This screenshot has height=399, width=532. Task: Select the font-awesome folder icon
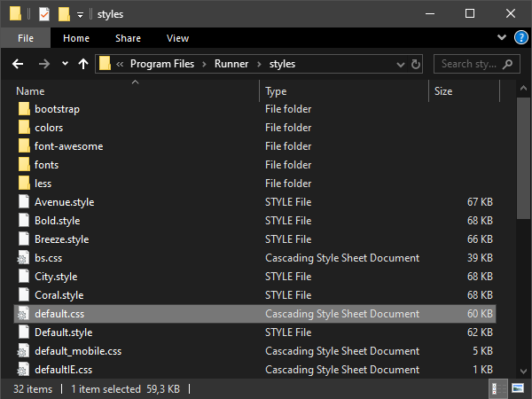[x=24, y=146]
